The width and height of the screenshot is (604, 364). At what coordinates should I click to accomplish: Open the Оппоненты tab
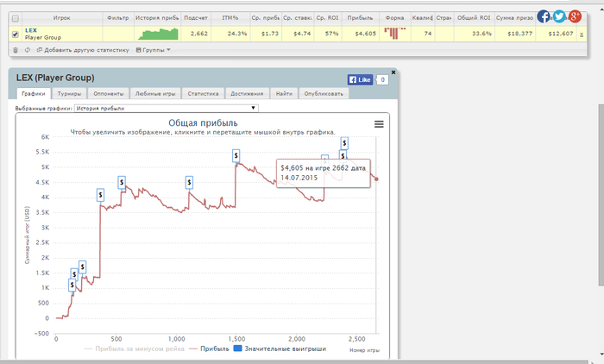coord(109,94)
